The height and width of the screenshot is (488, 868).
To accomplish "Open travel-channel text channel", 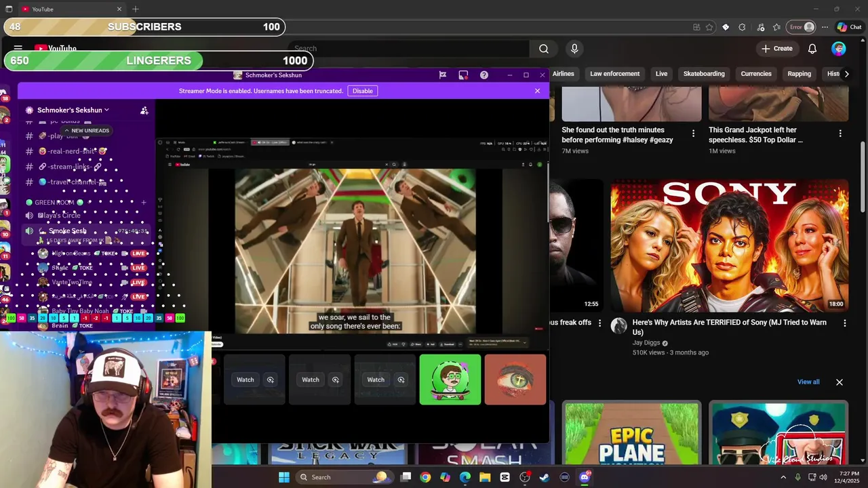I will 73,182.
